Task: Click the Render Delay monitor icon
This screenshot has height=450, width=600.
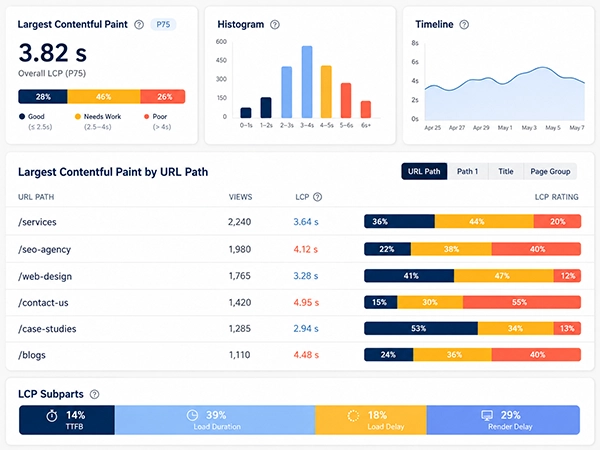Action: pyautogui.click(x=487, y=415)
